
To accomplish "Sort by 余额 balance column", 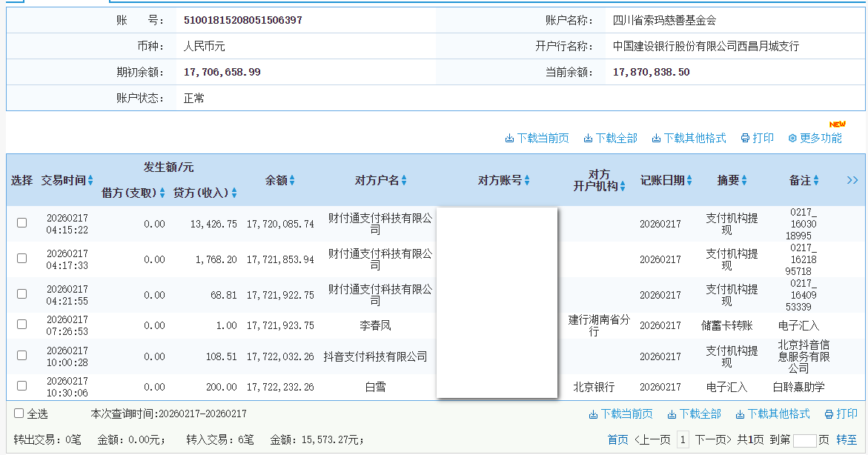I will (292, 180).
